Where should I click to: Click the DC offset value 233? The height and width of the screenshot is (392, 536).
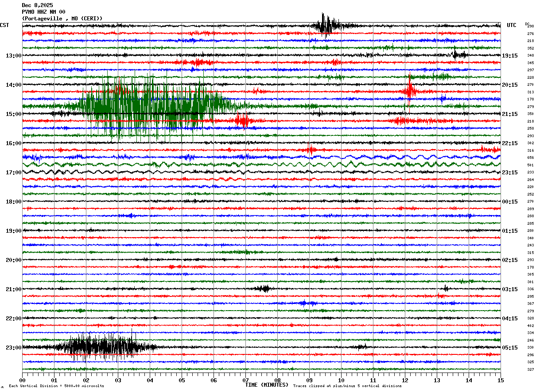530,172
